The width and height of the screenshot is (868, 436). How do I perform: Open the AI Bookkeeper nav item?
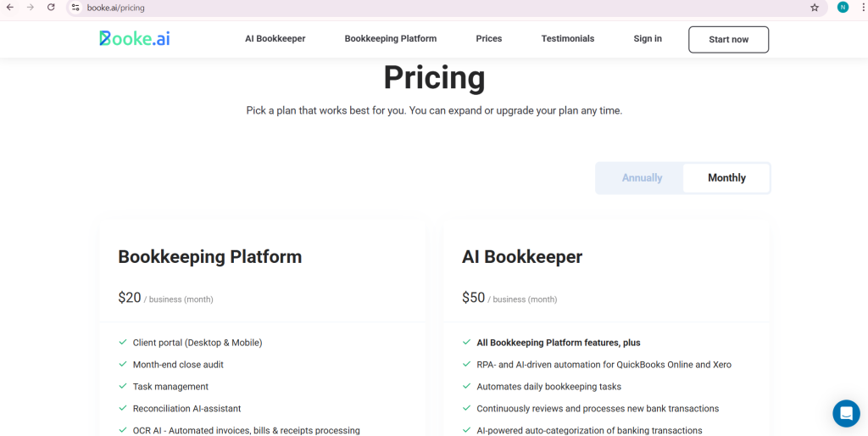[275, 39]
